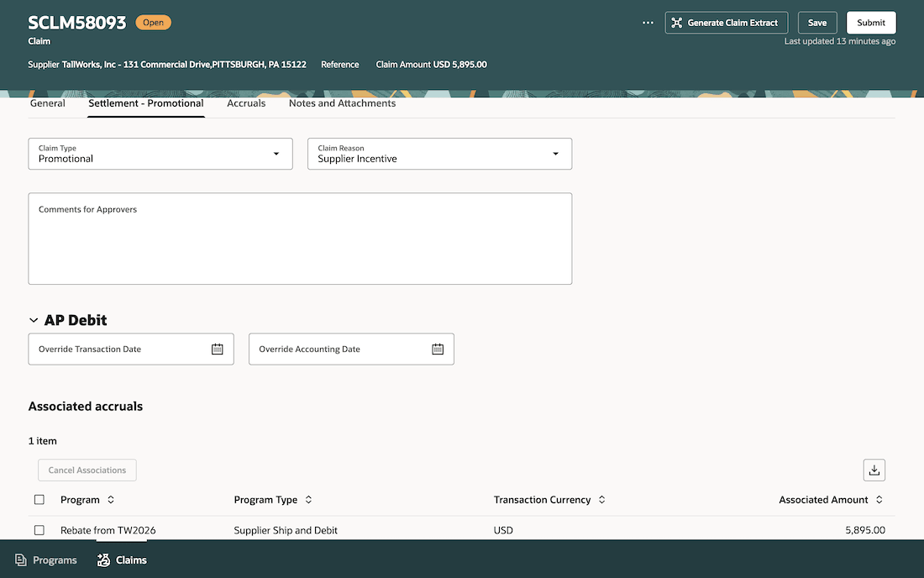Open Programs in the bottom navigation

[x=46, y=560]
